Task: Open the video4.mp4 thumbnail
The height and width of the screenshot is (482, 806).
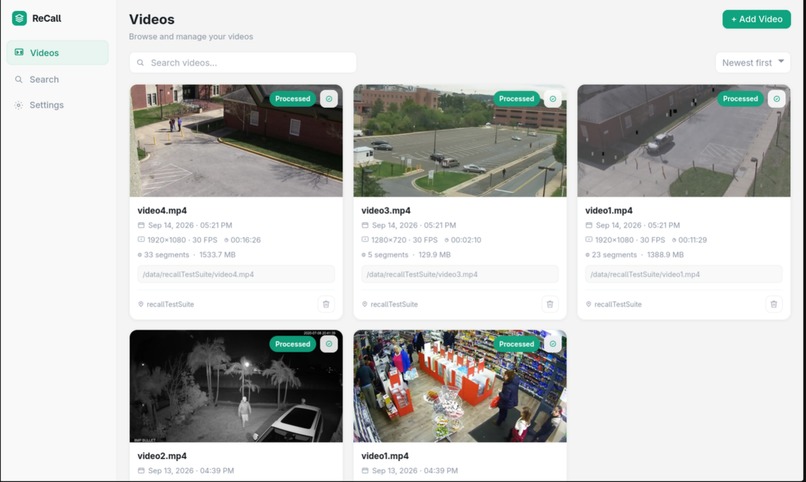Action: click(x=236, y=141)
